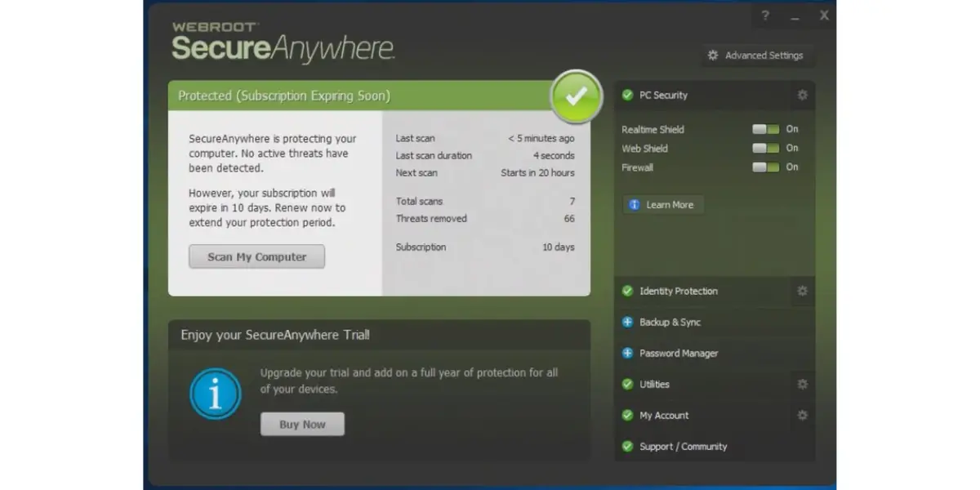Click the Password Manager plus icon

pos(627,353)
